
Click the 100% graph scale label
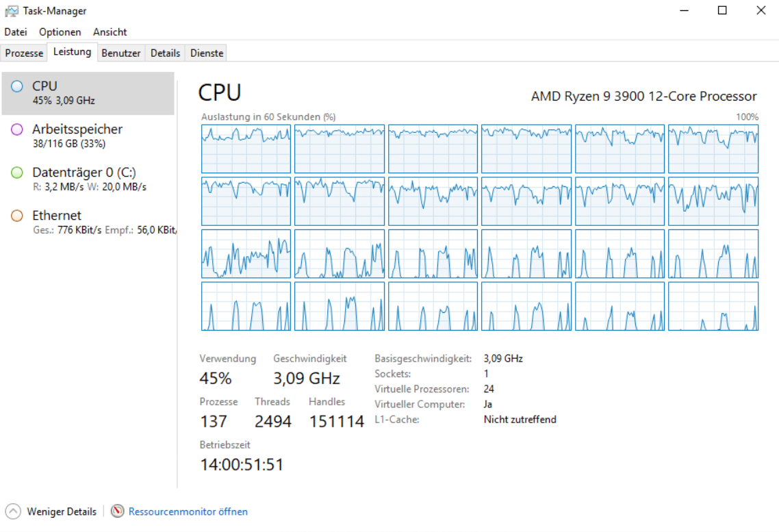click(x=747, y=117)
